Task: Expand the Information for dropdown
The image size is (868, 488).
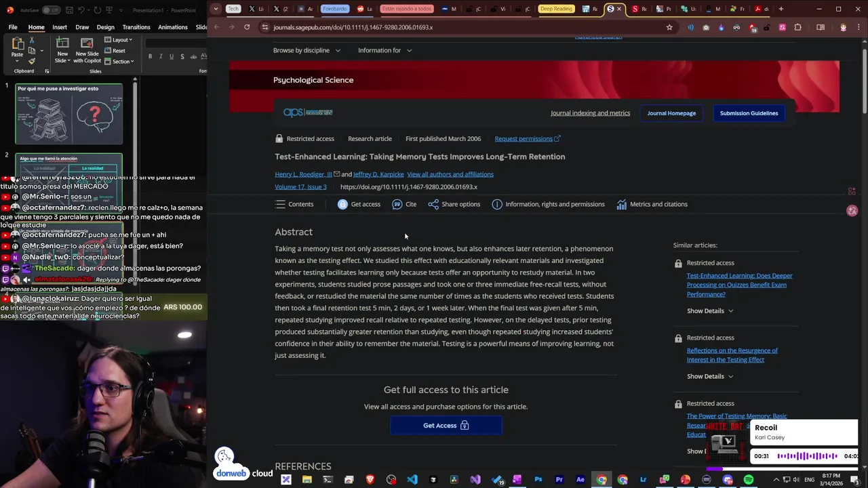Action: pos(384,50)
